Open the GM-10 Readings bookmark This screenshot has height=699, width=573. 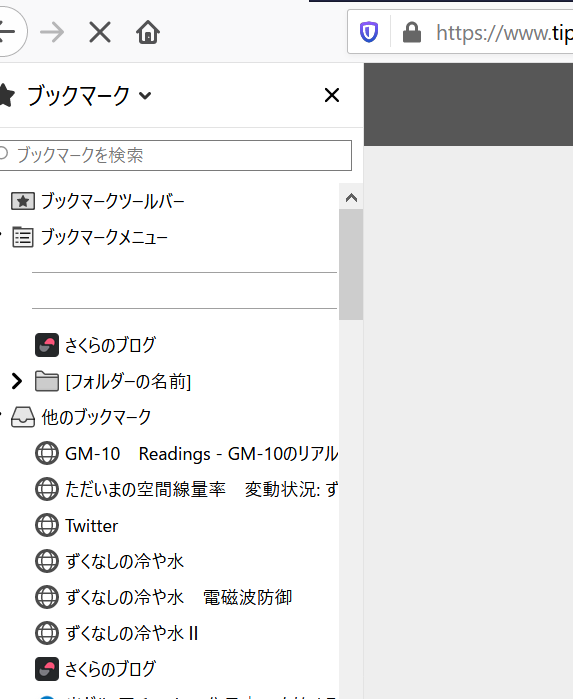tap(186, 453)
